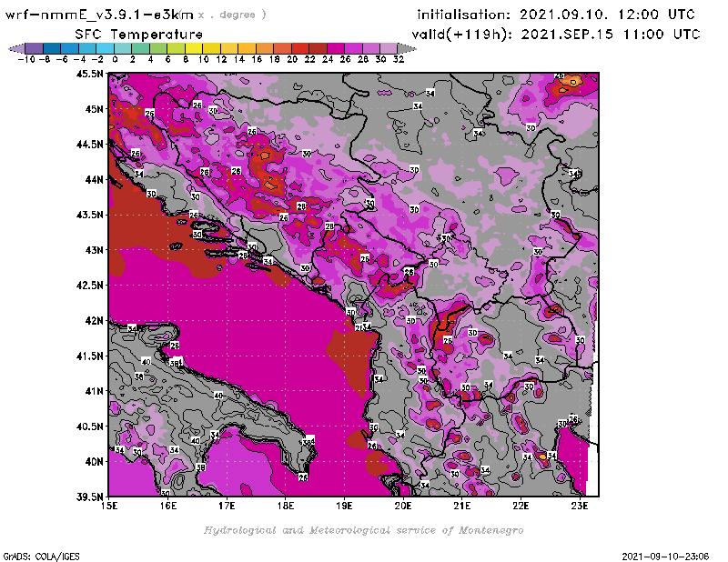Click the 'SFC Temperature' title
The height and width of the screenshot is (562, 728).
(x=139, y=35)
